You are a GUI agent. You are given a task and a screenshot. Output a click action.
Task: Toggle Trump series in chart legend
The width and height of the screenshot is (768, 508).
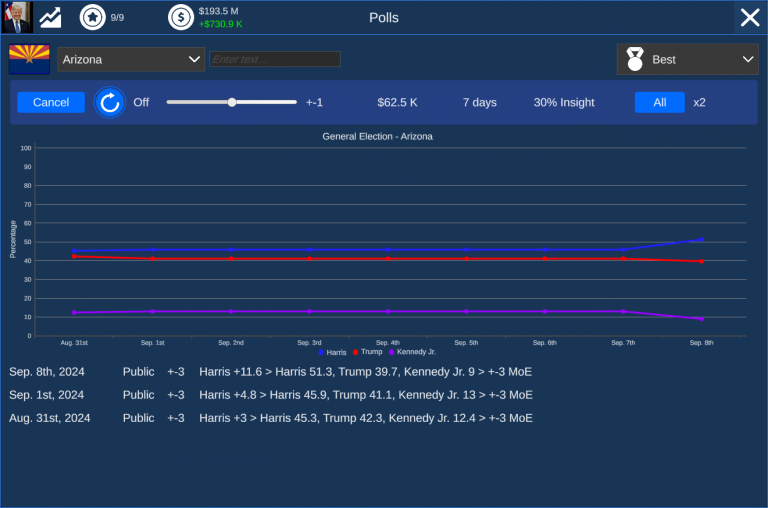pyautogui.click(x=368, y=352)
